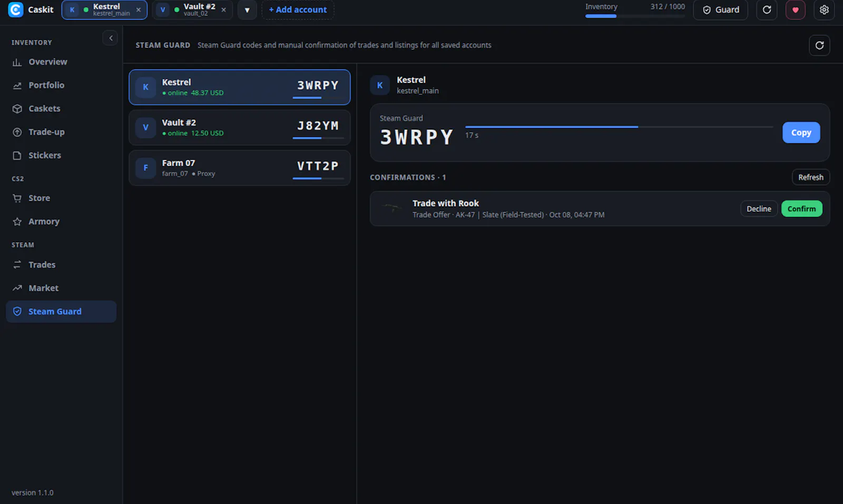
Task: Open Caskets in the sidebar
Action: click(61, 108)
